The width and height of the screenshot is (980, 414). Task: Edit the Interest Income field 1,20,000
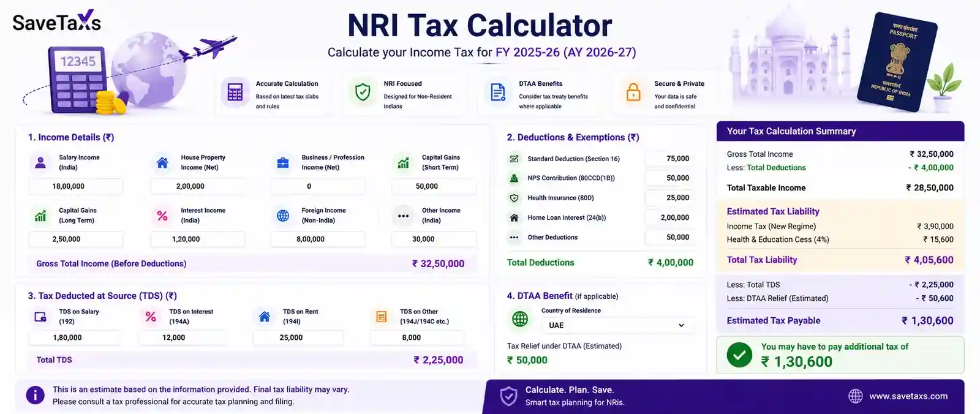click(197, 239)
